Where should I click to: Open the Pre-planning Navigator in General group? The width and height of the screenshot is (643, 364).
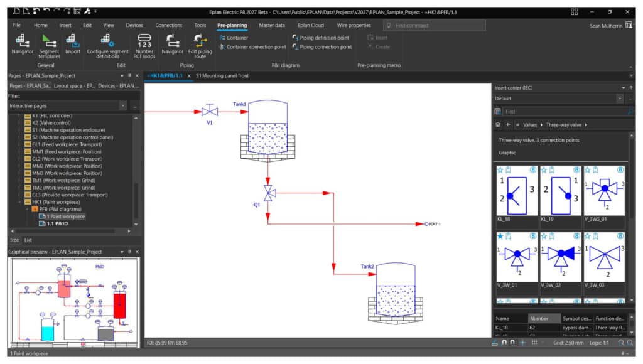click(x=22, y=45)
